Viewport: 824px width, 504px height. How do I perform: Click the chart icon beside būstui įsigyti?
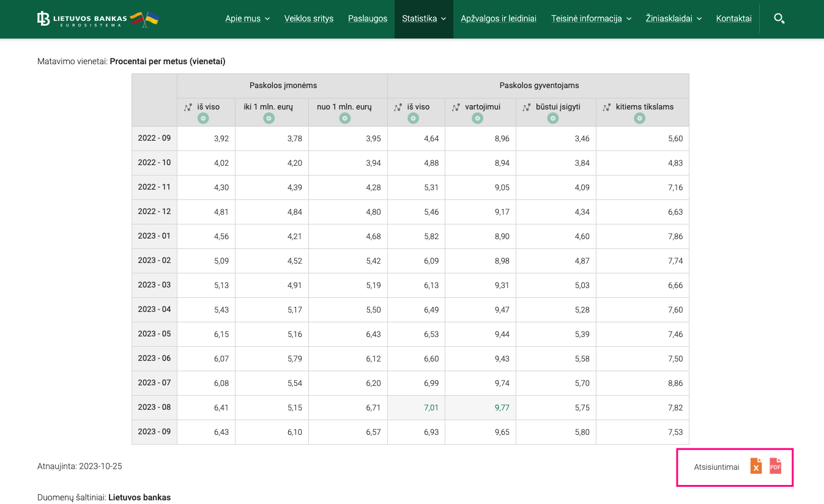pyautogui.click(x=527, y=107)
